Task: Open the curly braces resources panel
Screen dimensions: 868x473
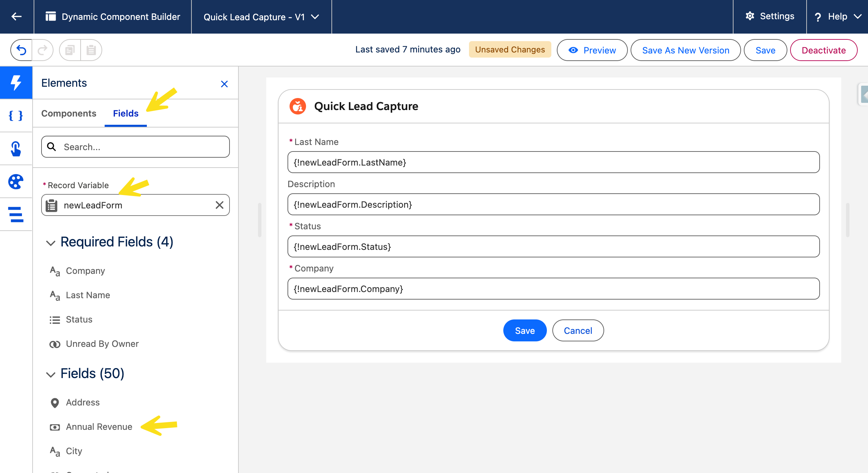Action: pos(16,116)
